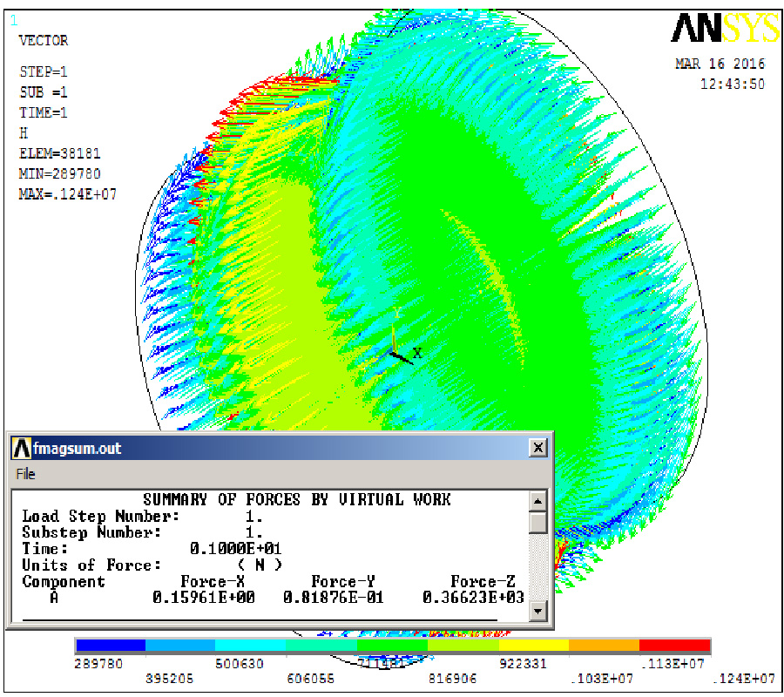
Task: Click the SUMMARY OF FORCES BY VIRTUAL WORK heading
Action: pyautogui.click(x=297, y=500)
